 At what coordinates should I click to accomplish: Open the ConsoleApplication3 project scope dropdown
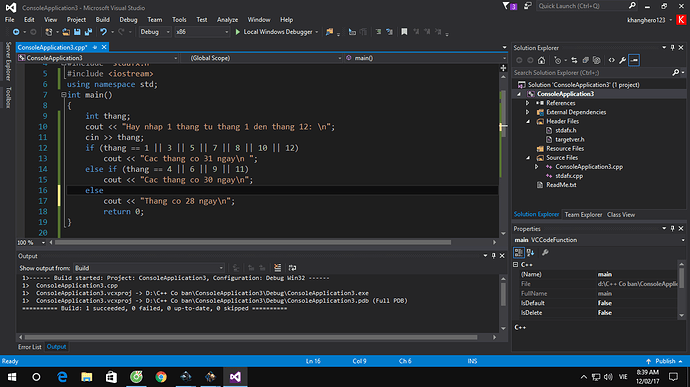pos(98,58)
